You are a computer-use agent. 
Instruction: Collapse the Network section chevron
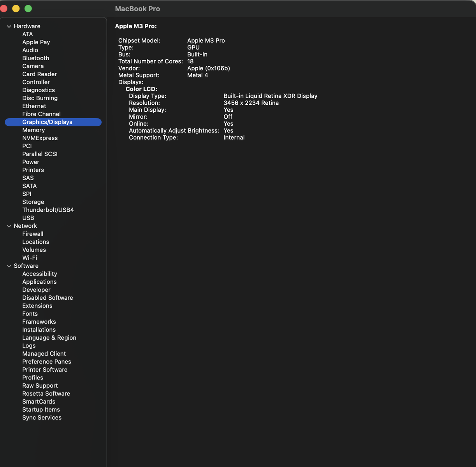pyautogui.click(x=9, y=226)
